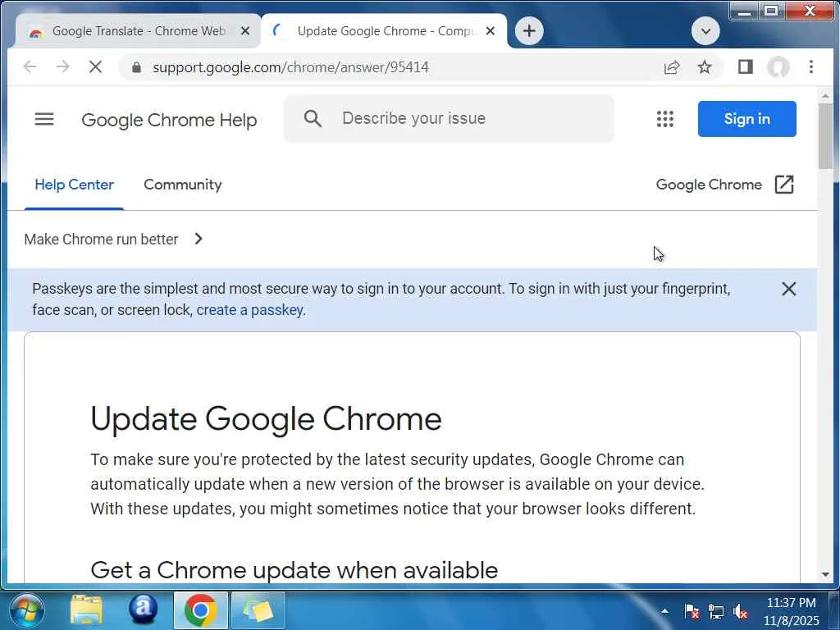Share this page icon in address bar
Image resolution: width=840 pixels, height=630 pixels.
(x=672, y=67)
